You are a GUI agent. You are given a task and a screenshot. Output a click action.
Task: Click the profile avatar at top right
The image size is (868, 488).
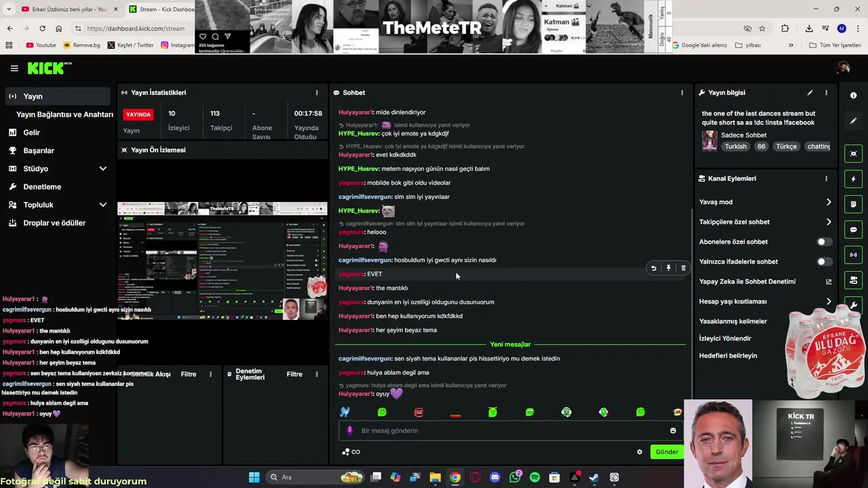click(844, 68)
